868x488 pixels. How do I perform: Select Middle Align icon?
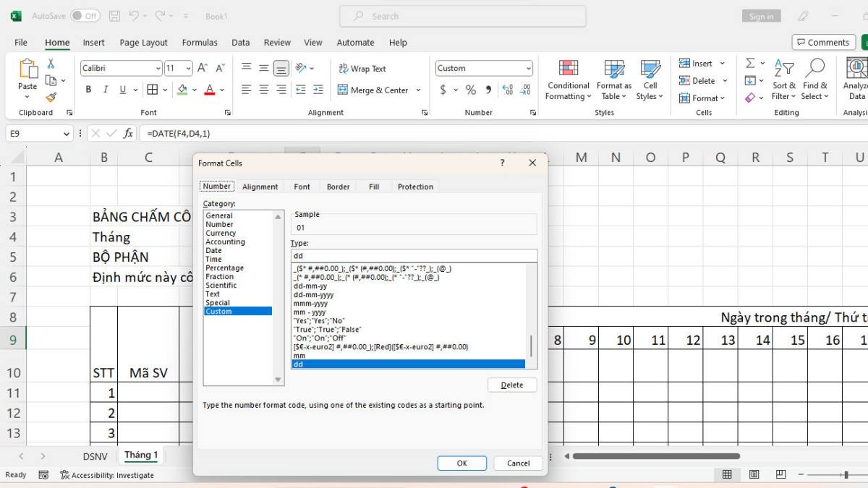(x=264, y=68)
